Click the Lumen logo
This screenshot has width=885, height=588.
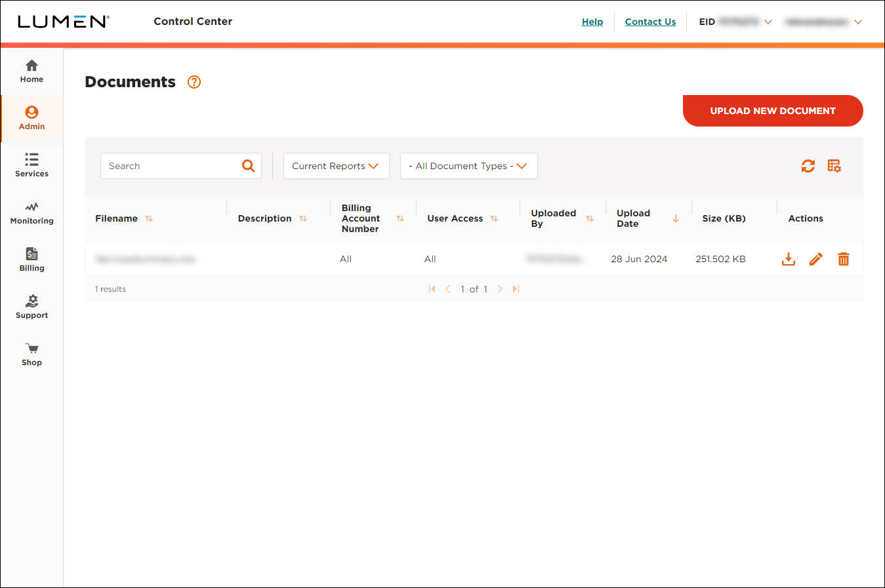[64, 22]
